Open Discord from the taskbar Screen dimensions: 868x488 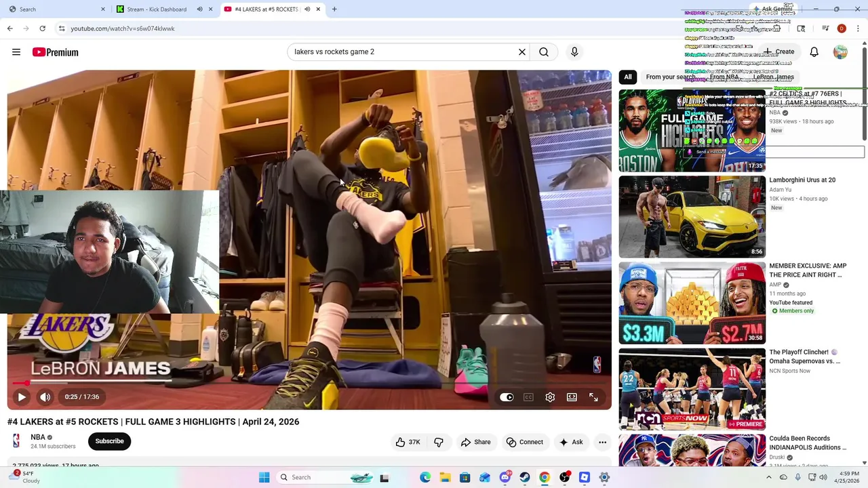(505, 477)
